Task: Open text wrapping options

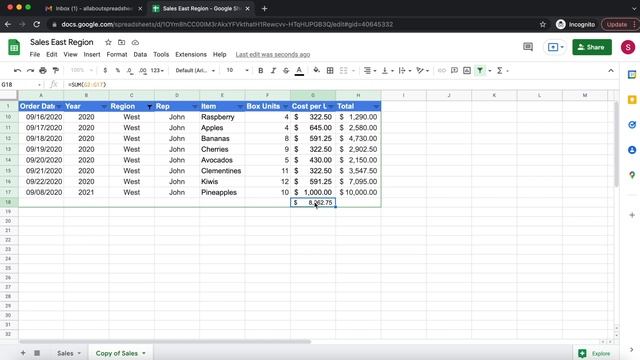Action: [404, 71]
